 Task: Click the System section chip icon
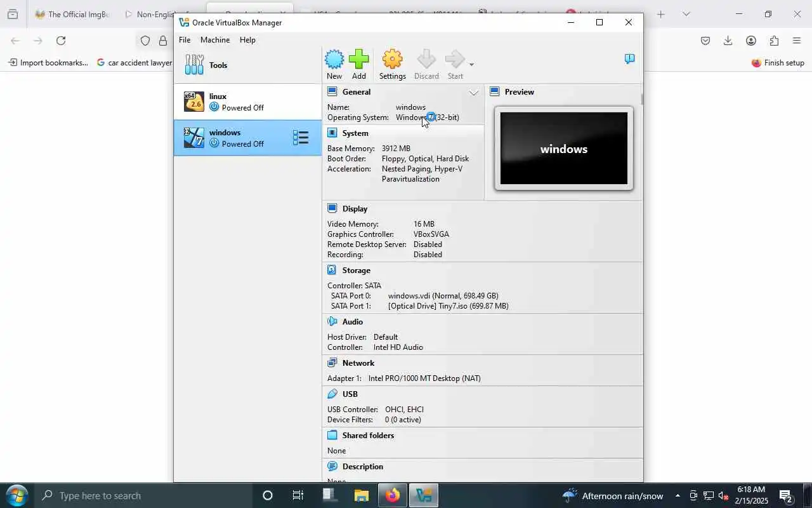(332, 133)
